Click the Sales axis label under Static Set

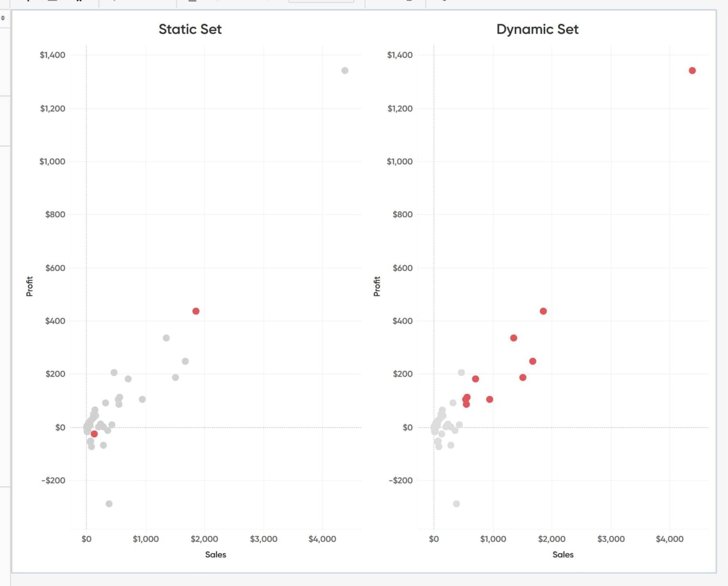click(x=216, y=554)
